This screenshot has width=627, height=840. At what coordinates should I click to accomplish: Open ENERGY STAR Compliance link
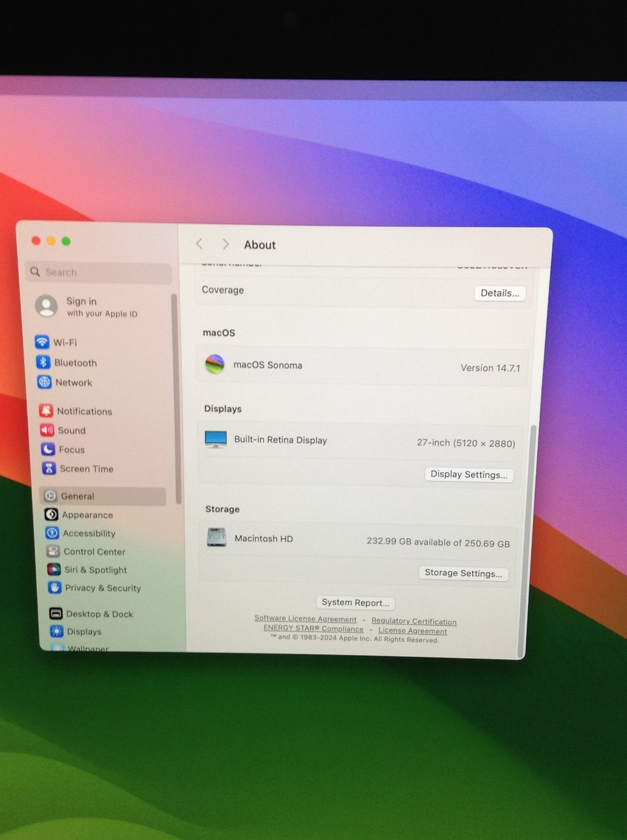click(313, 628)
